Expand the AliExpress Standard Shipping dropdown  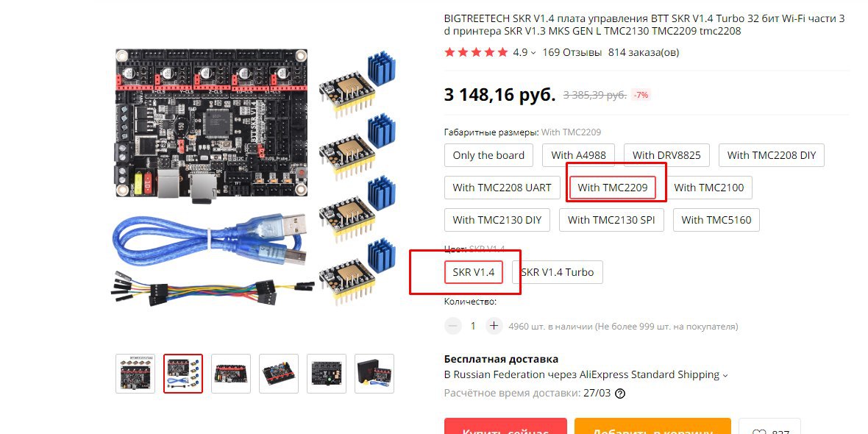point(725,375)
